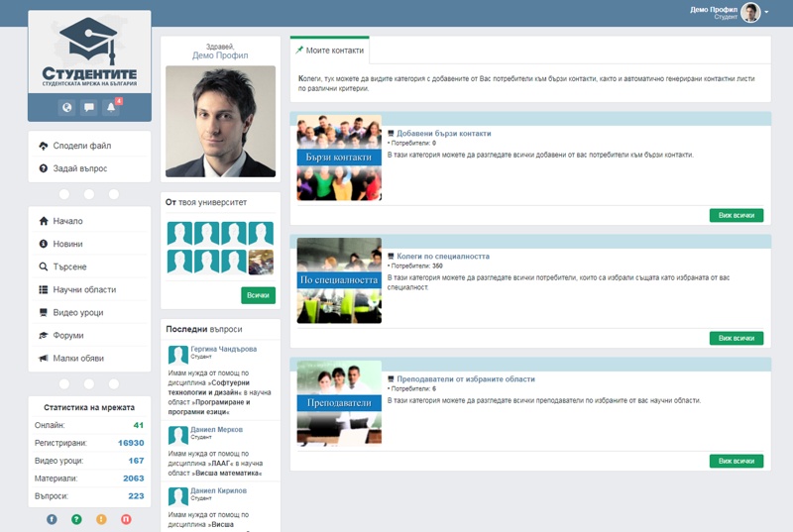Open the messages chat bubble icon
793x532 pixels.
pyautogui.click(x=89, y=107)
